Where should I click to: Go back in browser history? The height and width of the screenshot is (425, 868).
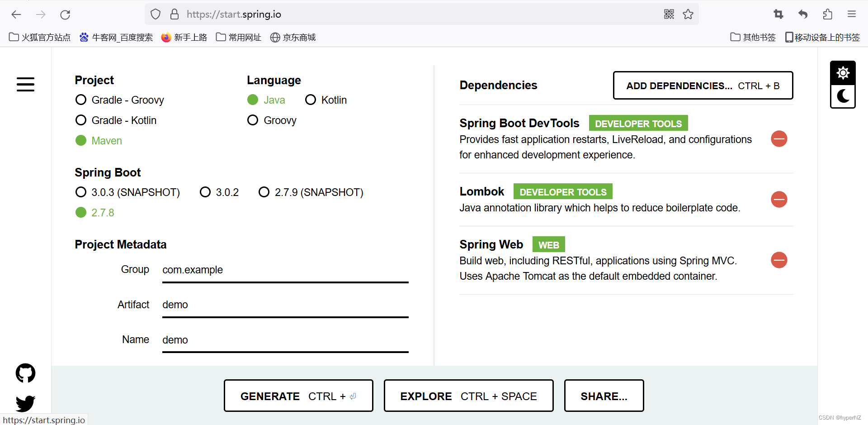(16, 14)
